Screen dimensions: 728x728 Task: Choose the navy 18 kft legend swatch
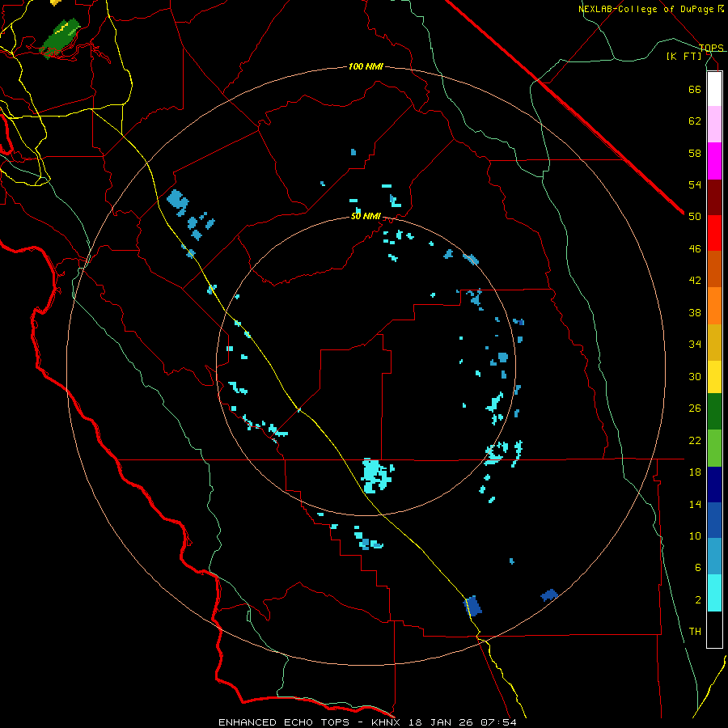714,485
